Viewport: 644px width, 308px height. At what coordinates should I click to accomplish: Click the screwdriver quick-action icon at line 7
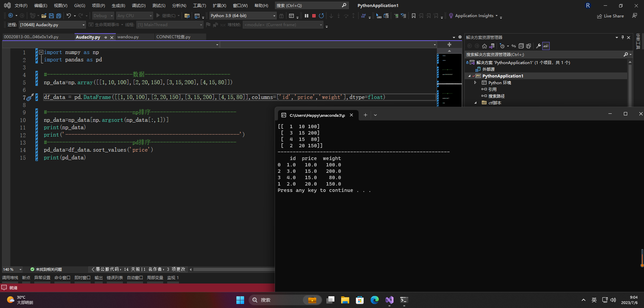coord(30,97)
